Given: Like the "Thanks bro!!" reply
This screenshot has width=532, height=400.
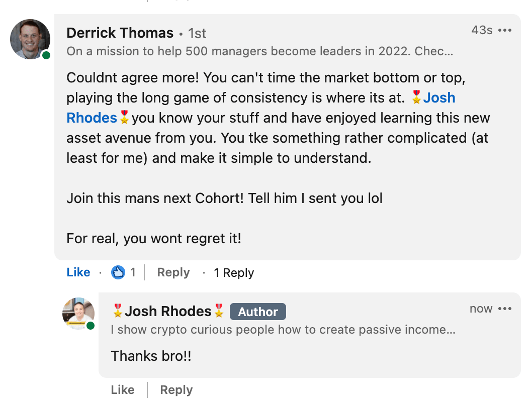Looking at the screenshot, I should pos(123,390).
